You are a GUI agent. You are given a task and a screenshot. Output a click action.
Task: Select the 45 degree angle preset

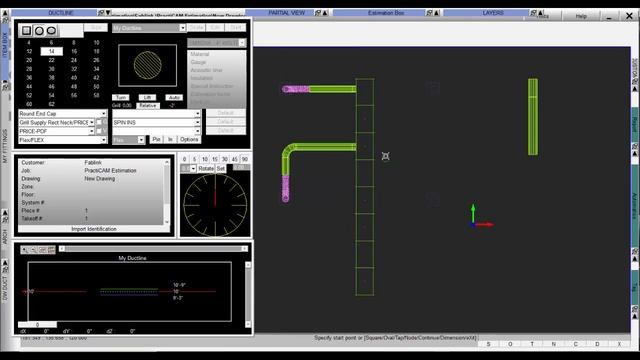click(x=235, y=159)
